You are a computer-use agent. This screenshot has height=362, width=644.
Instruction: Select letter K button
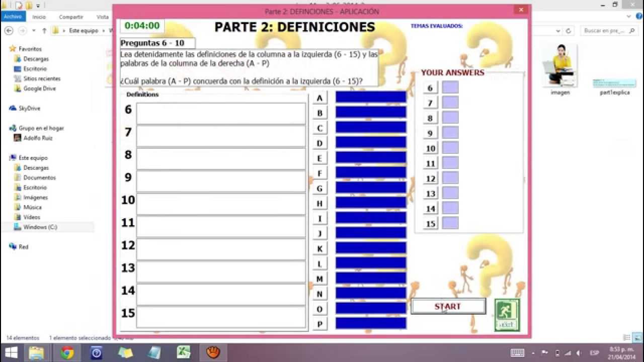tap(319, 248)
